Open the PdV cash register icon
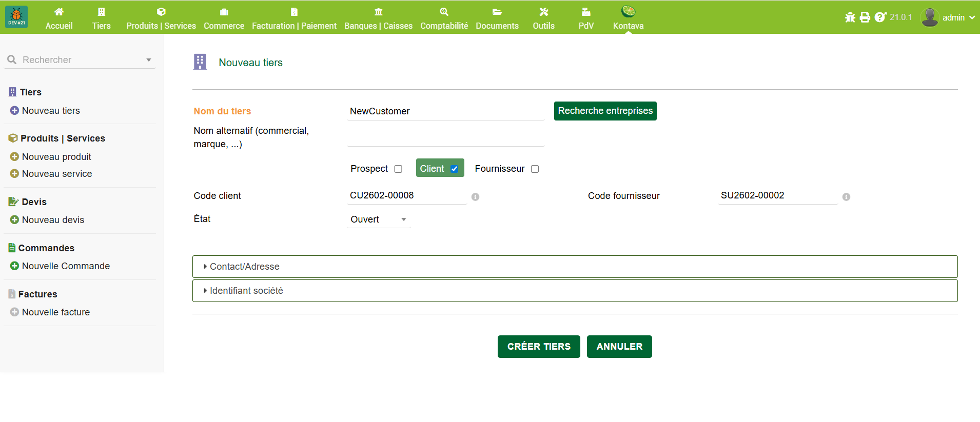 coord(586,12)
